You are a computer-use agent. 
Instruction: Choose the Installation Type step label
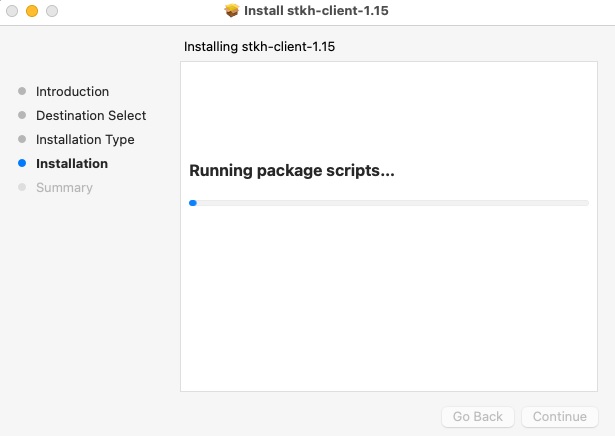[85, 139]
